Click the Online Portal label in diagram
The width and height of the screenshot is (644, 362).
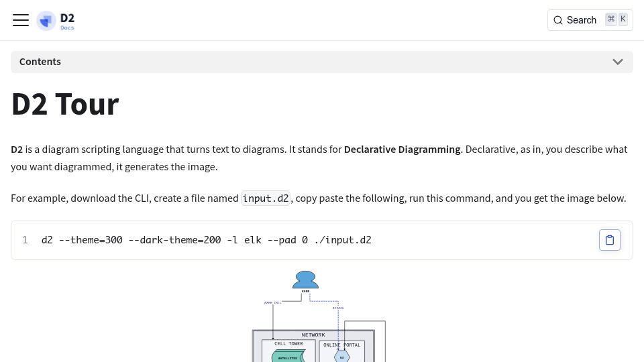point(341,345)
